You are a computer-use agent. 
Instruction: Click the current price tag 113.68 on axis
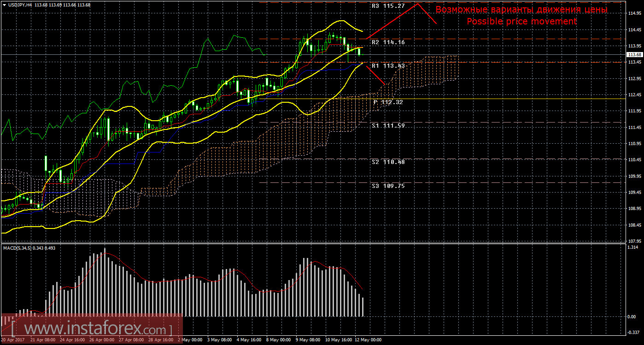pyautogui.click(x=633, y=55)
